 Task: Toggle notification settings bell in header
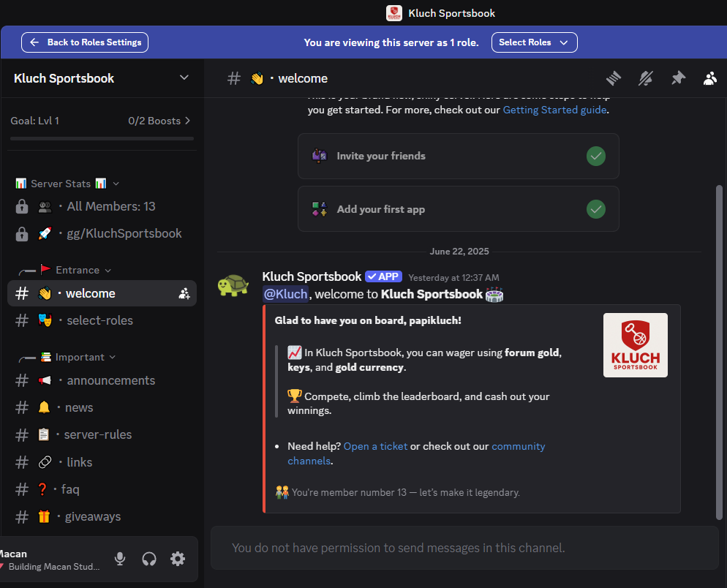pyautogui.click(x=646, y=78)
